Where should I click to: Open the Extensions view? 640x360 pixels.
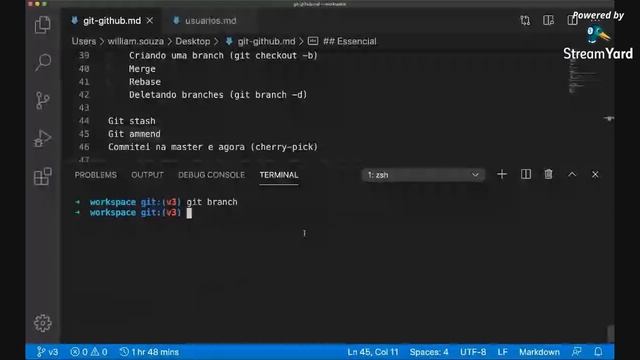point(42,176)
